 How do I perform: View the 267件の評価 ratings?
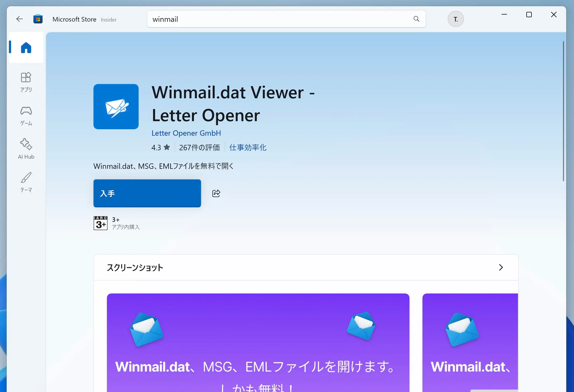click(199, 147)
